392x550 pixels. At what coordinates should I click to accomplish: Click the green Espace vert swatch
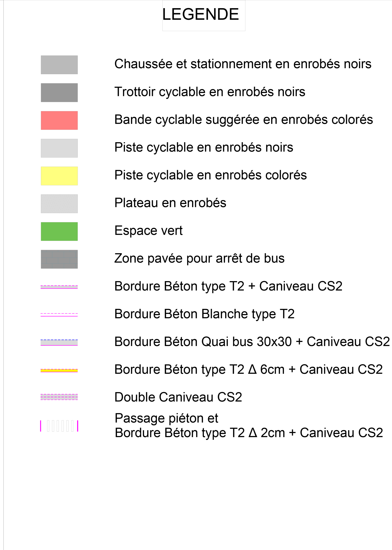pos(59,231)
